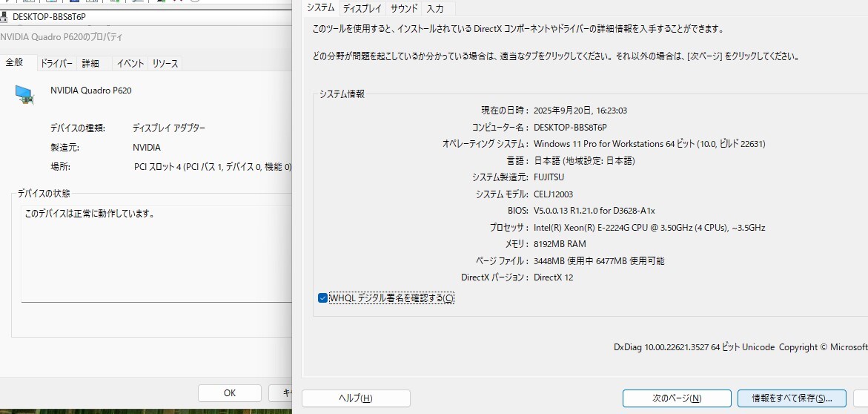868x414 pixels.
Task: Open the リソース tab in NVIDIA properties
Action: pyautogui.click(x=165, y=64)
